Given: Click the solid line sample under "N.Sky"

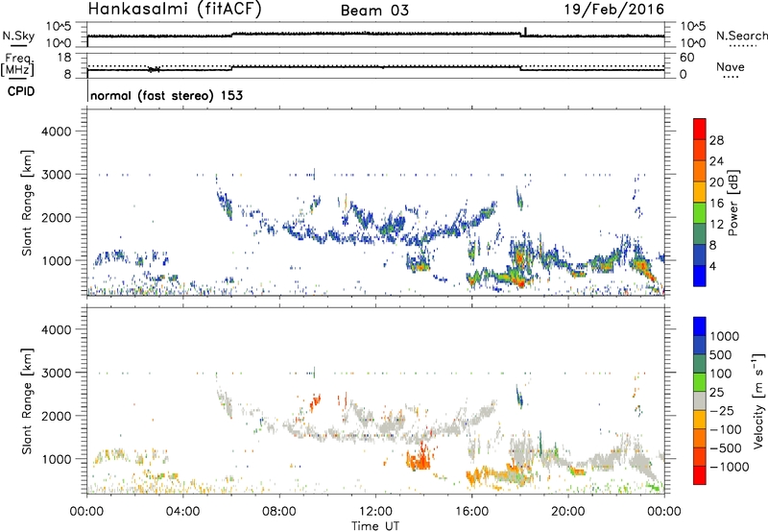Looking at the screenshot, I should 18,45.
